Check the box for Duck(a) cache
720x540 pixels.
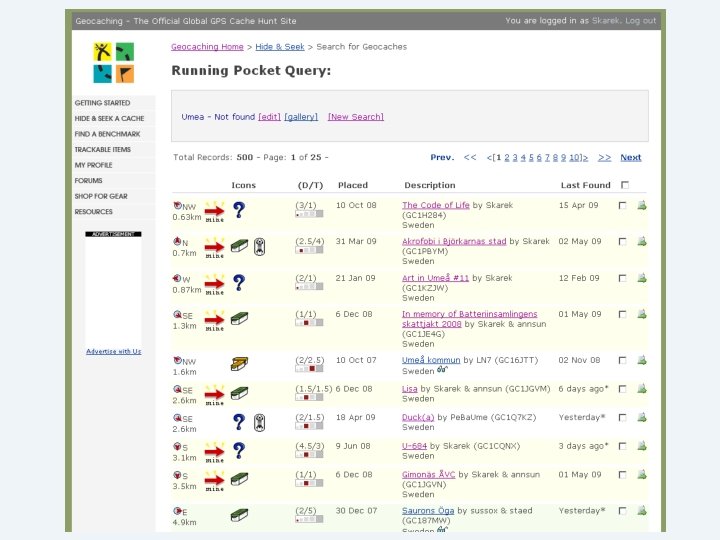click(x=623, y=417)
